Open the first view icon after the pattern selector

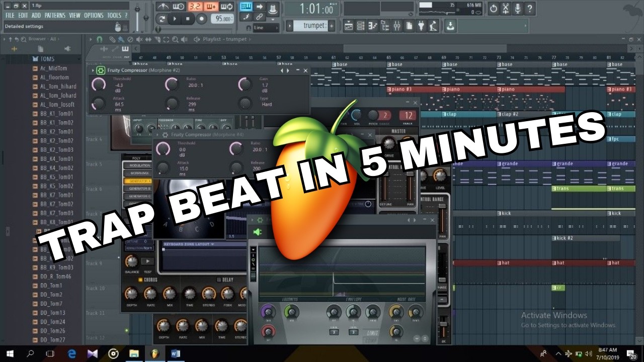pyautogui.click(x=348, y=26)
